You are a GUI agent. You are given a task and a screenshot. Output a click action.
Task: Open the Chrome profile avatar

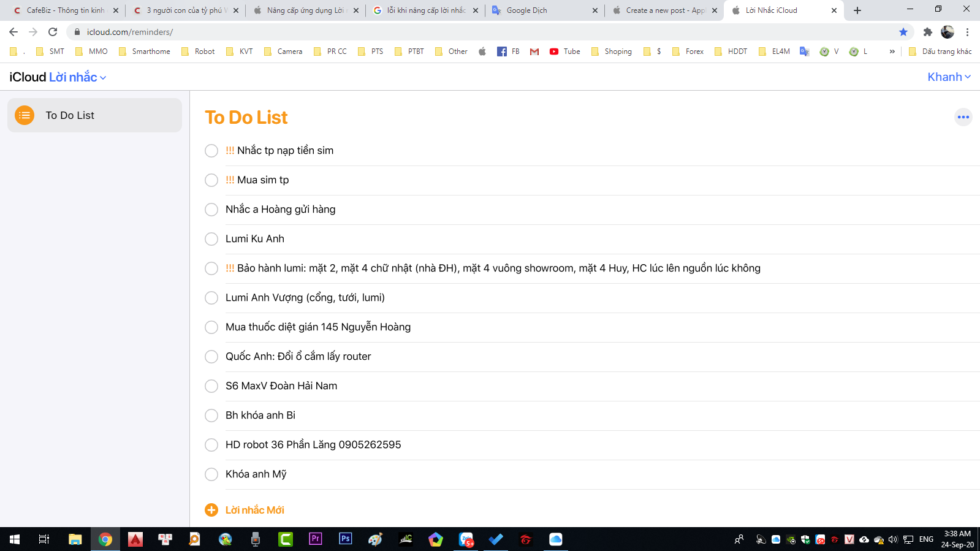[x=948, y=32]
